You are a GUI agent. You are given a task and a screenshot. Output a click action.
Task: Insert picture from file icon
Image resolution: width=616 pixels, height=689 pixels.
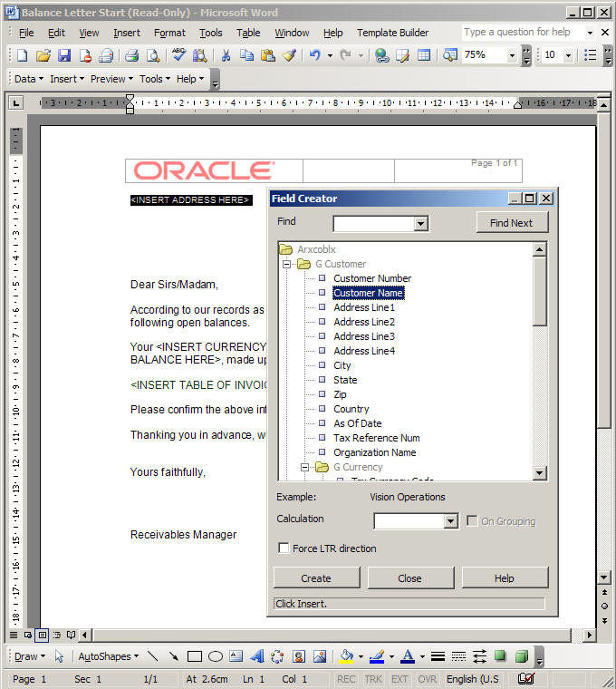(x=320, y=656)
